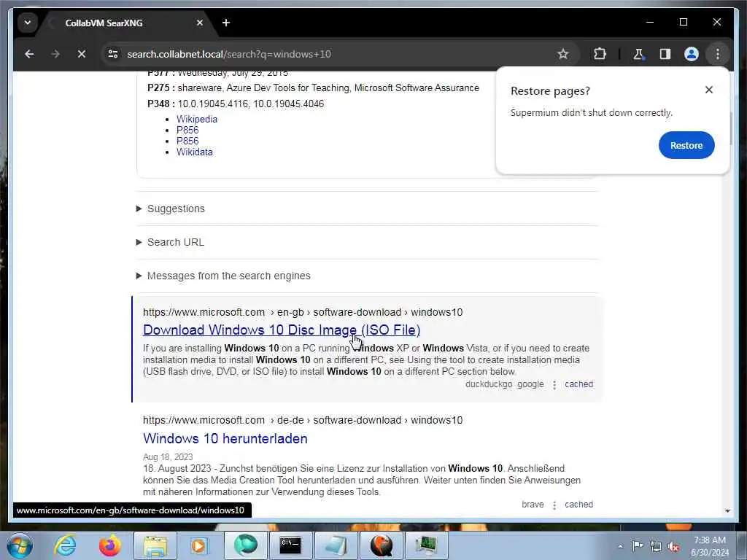Screen dimensions: 747x560
Task: Open the Action Center flag icon
Action: [638, 545]
